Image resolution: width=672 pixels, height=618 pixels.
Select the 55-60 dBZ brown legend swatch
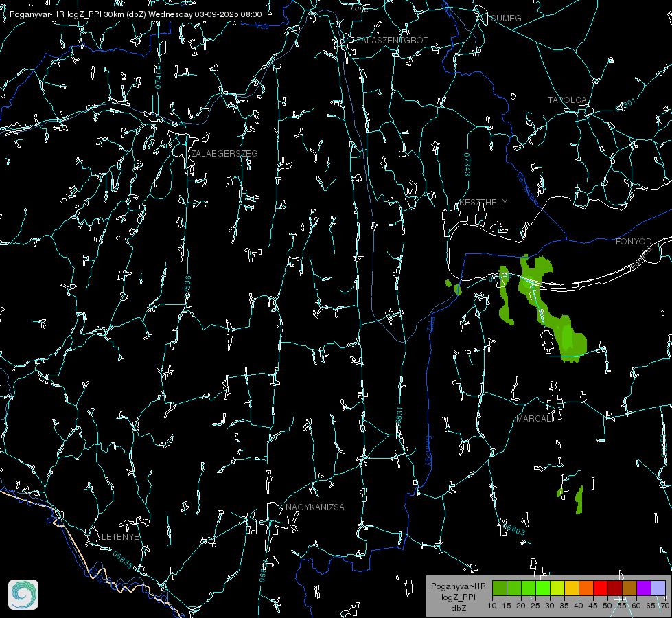pyautogui.click(x=629, y=588)
